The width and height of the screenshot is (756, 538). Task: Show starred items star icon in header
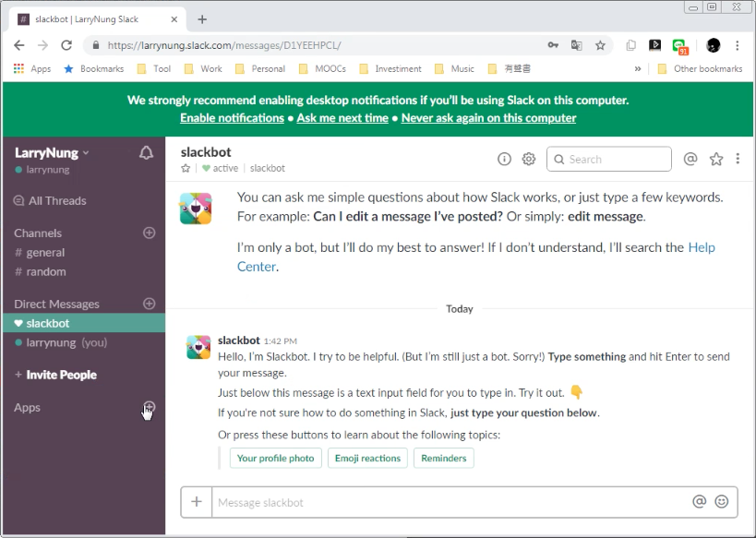[x=716, y=159]
